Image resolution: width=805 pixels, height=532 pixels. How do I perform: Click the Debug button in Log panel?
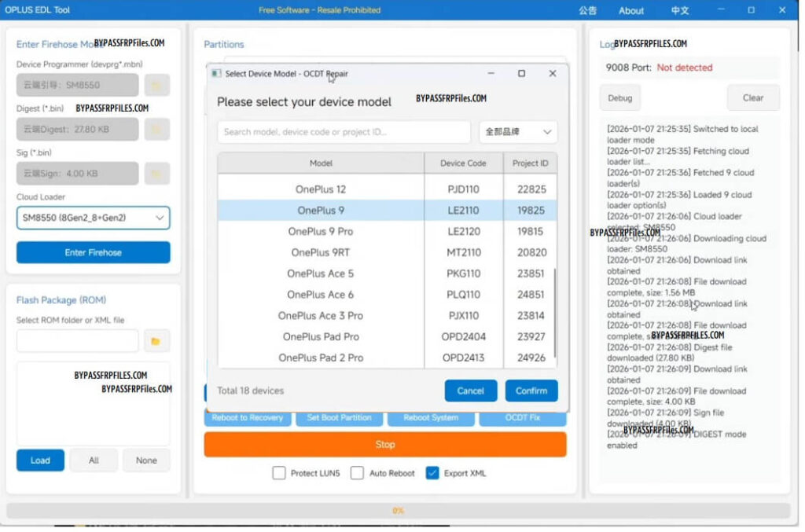620,97
